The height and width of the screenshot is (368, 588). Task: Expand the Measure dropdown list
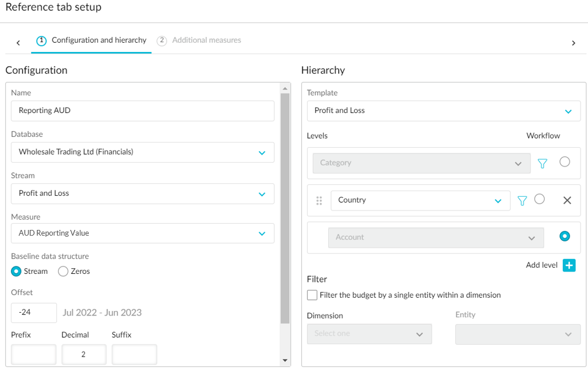(142, 233)
